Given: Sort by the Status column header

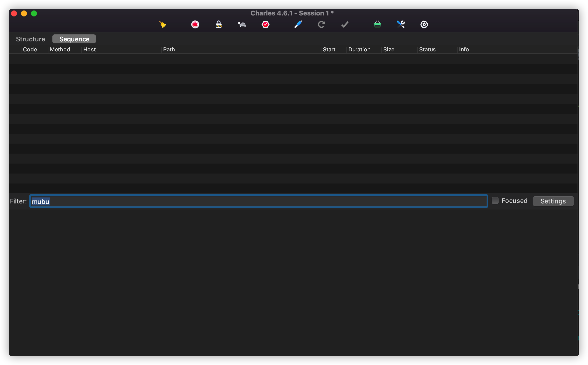Looking at the screenshot, I should click(427, 49).
